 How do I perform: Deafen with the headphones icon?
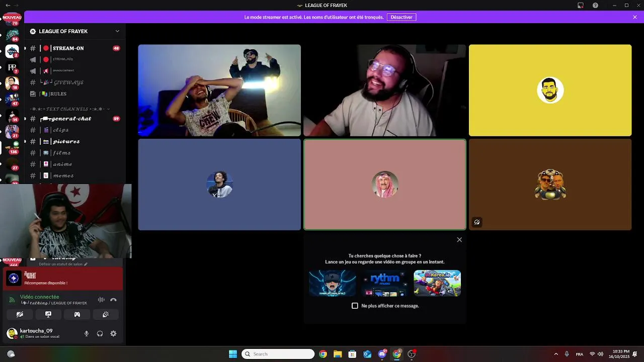click(x=100, y=333)
